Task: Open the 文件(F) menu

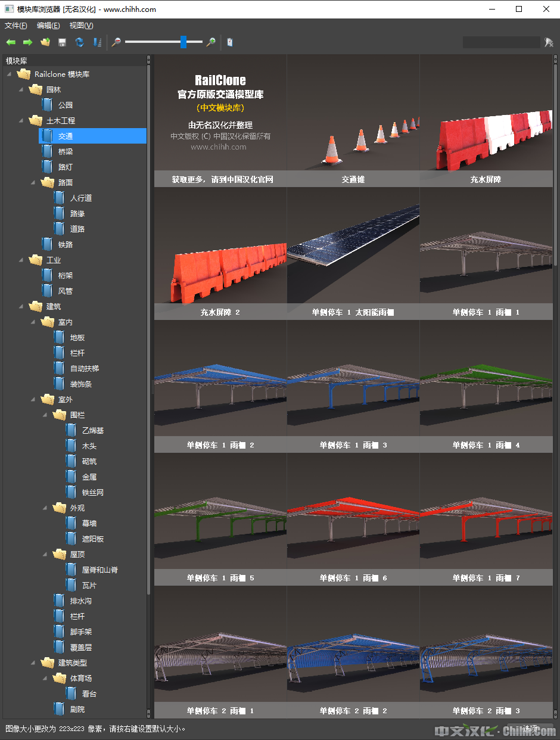Action: tap(16, 26)
